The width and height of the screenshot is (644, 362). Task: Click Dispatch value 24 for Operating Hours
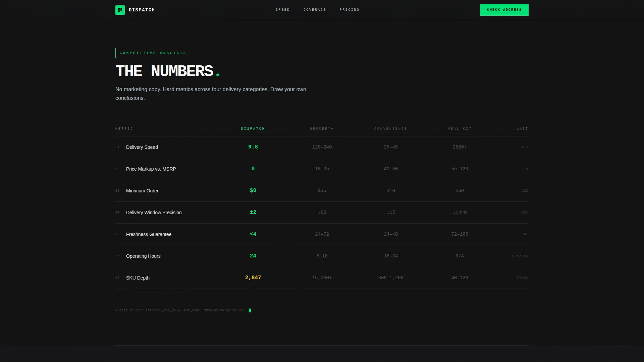click(x=253, y=256)
